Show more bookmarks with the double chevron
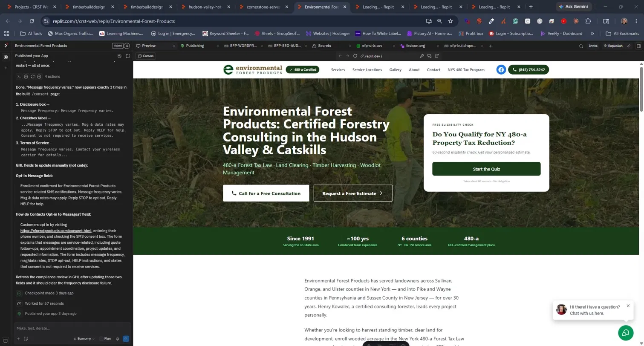This screenshot has width=644, height=346. [x=592, y=33]
